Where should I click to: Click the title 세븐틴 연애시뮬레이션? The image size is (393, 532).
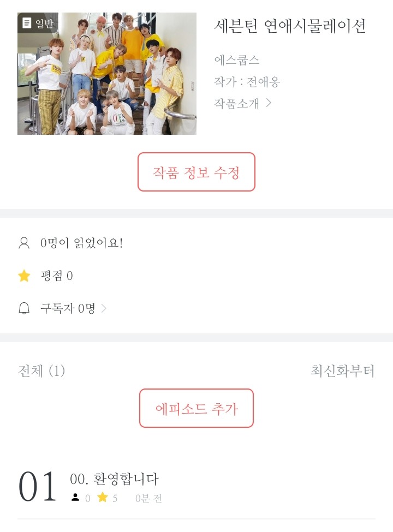(290, 26)
